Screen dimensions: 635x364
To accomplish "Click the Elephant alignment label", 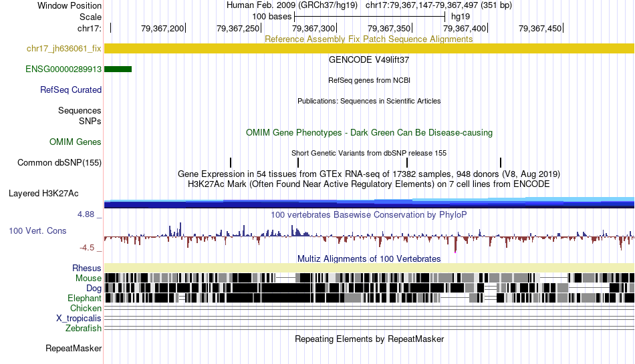I will pos(84,298).
